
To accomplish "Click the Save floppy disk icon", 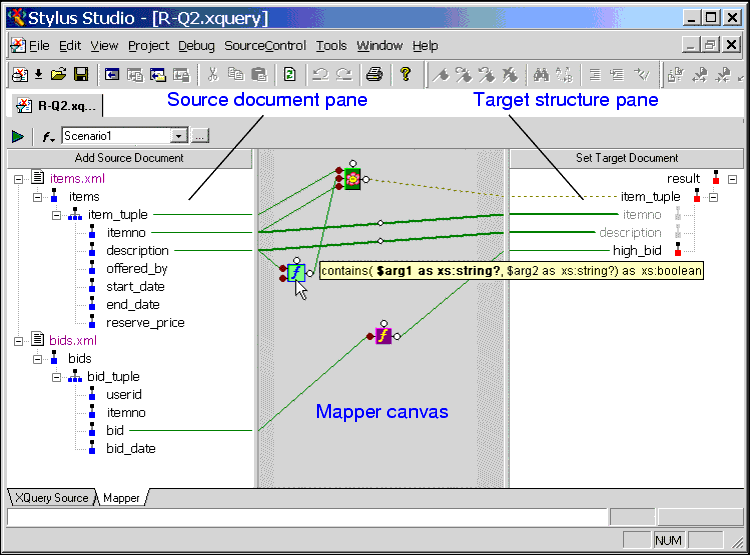I will pyautogui.click(x=80, y=74).
